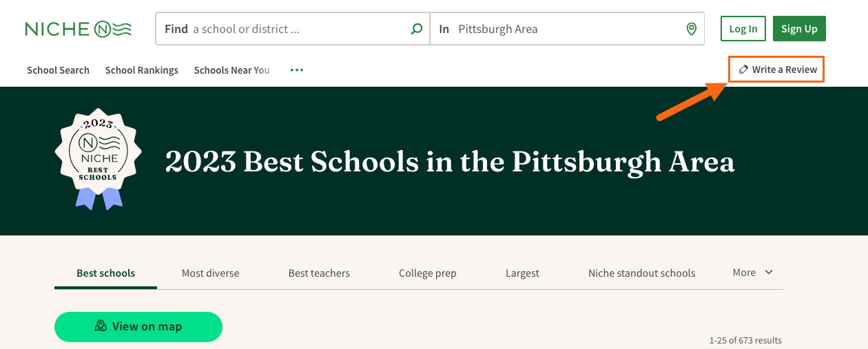The width and height of the screenshot is (868, 349).
Task: Click the location pin icon
Action: pos(692,29)
